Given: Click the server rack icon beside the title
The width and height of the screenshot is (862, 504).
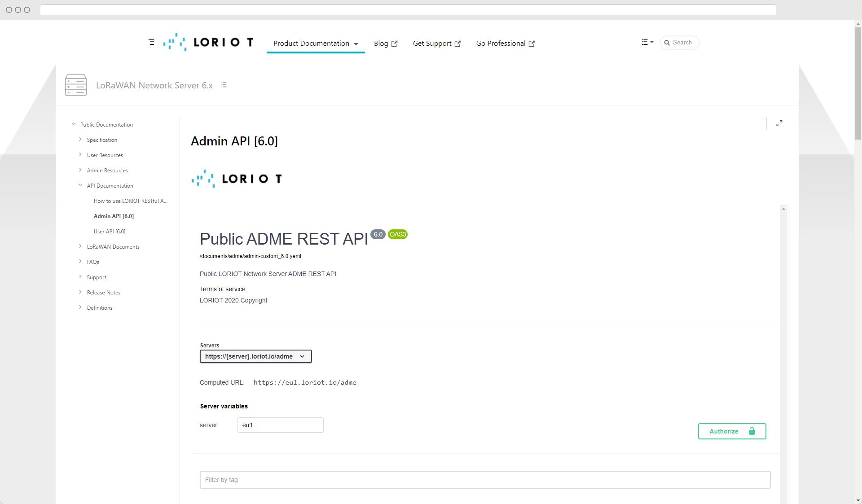Looking at the screenshot, I should pos(76,85).
